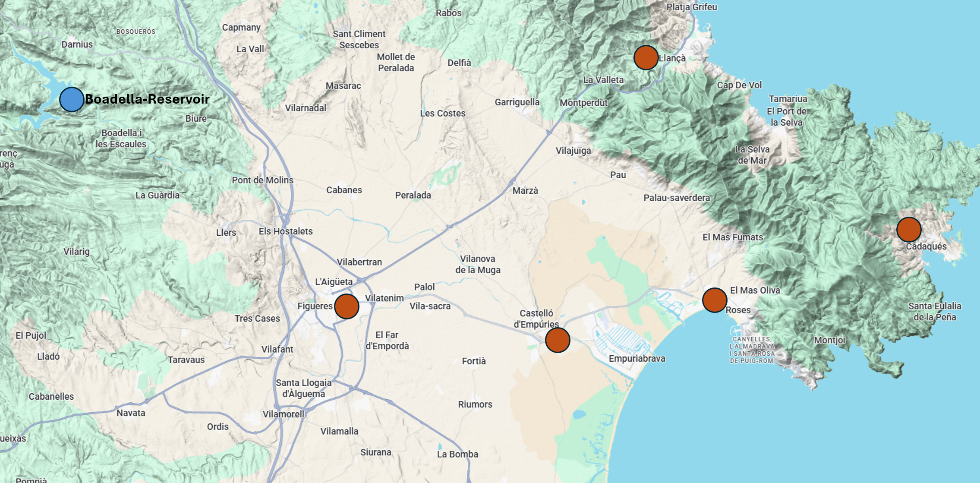Click the Llers label
The width and height of the screenshot is (980, 483).
(x=226, y=232)
